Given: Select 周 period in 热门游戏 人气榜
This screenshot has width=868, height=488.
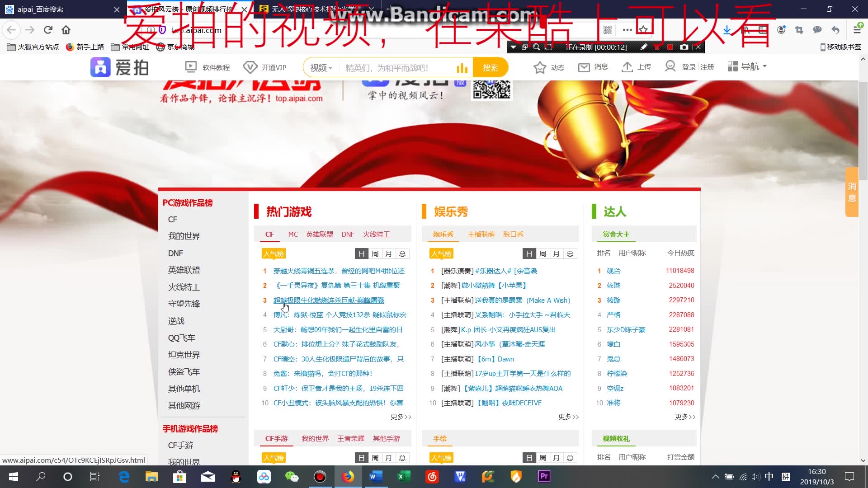Looking at the screenshot, I should 375,253.
